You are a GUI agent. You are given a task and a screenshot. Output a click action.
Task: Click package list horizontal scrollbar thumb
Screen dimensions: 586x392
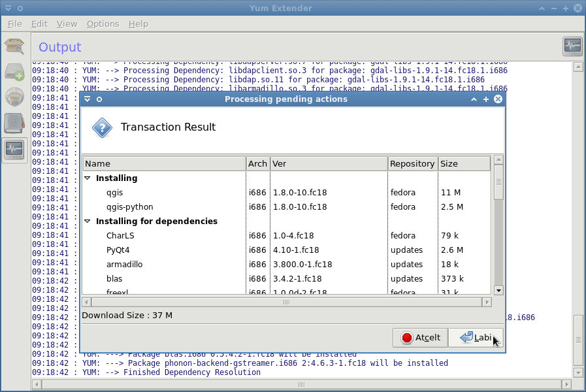click(287, 302)
